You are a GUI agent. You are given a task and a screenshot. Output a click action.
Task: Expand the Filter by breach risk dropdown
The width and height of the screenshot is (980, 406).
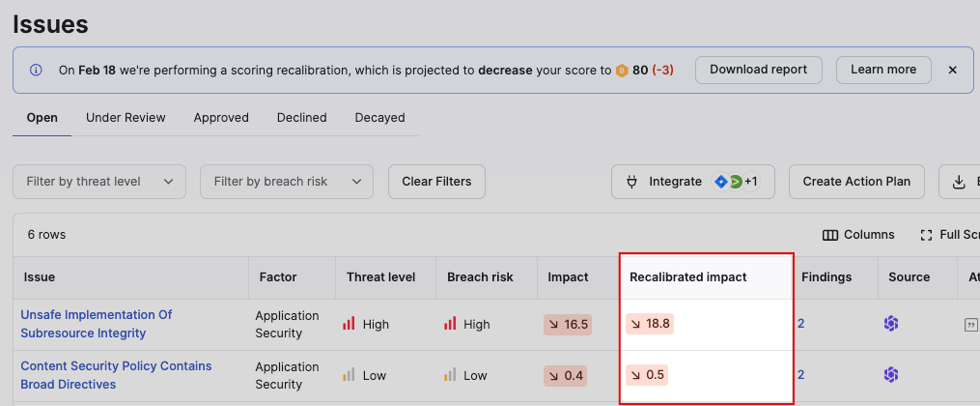click(286, 182)
